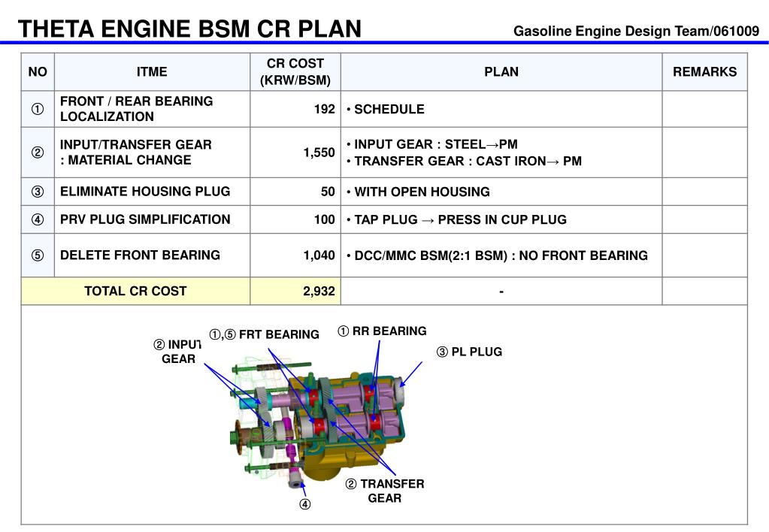Select "PRV PLUG SIMPLIFICATION" cell
This screenshot has height=532, width=769.
click(152, 219)
